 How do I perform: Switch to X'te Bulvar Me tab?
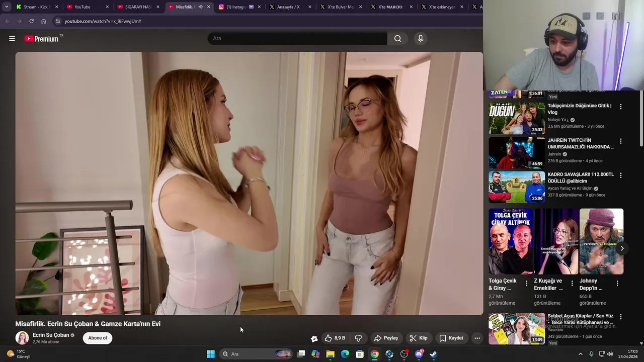click(x=340, y=7)
